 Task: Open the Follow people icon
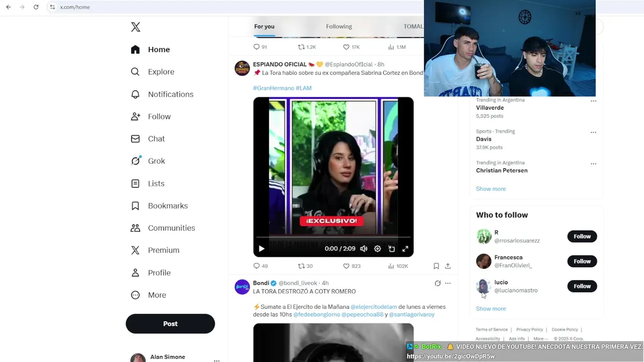pyautogui.click(x=135, y=116)
